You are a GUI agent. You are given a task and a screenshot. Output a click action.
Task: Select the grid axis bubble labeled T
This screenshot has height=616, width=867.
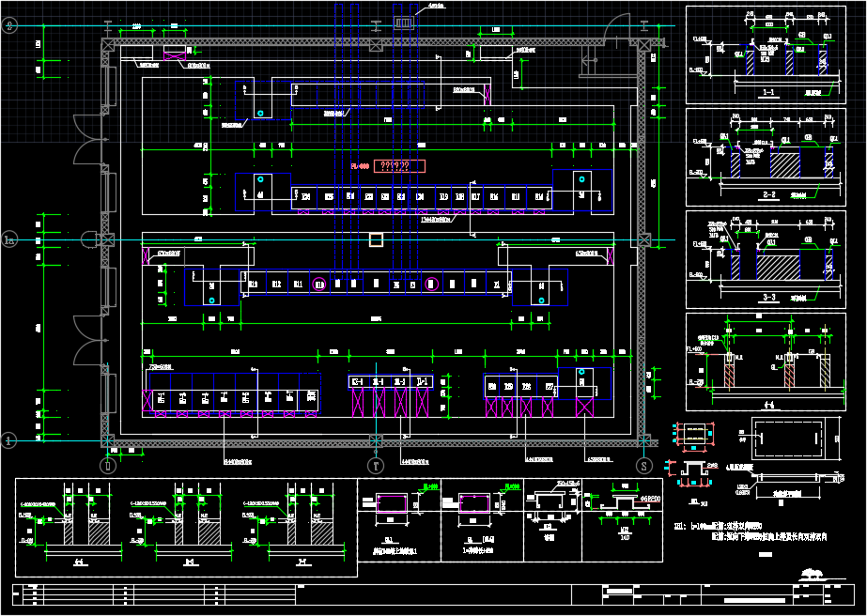tap(376, 464)
